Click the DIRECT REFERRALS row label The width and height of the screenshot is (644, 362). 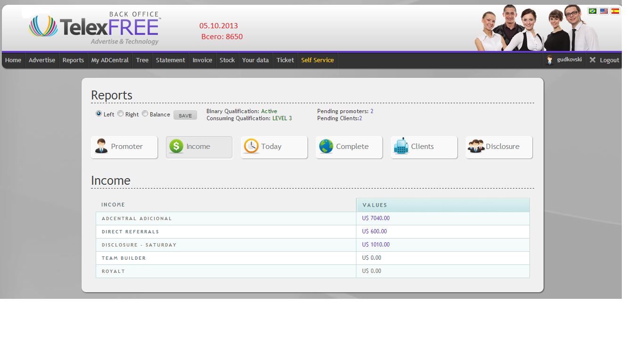130,232
